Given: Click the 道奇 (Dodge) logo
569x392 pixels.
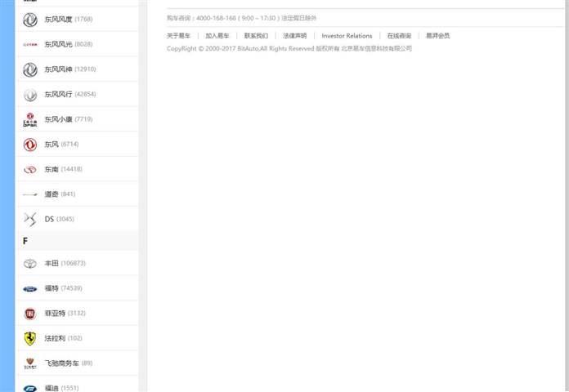Looking at the screenshot, I should click(x=30, y=194).
